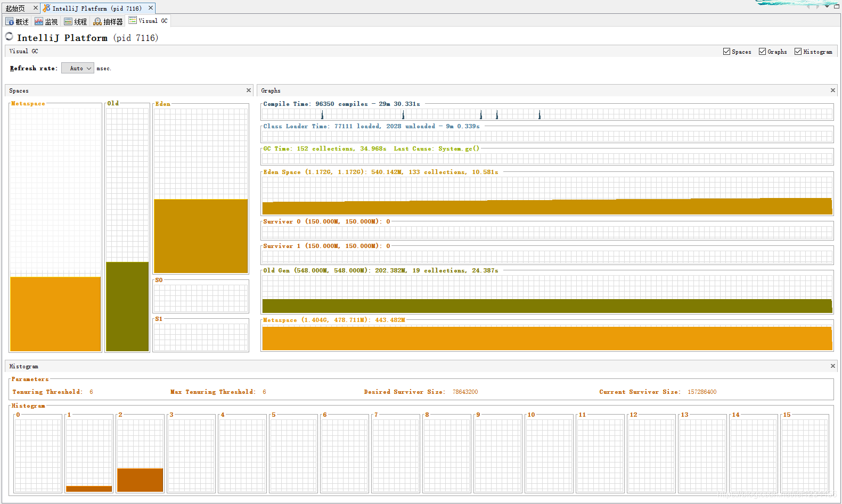Close the Histogram panel
842x504 pixels.
[832, 366]
